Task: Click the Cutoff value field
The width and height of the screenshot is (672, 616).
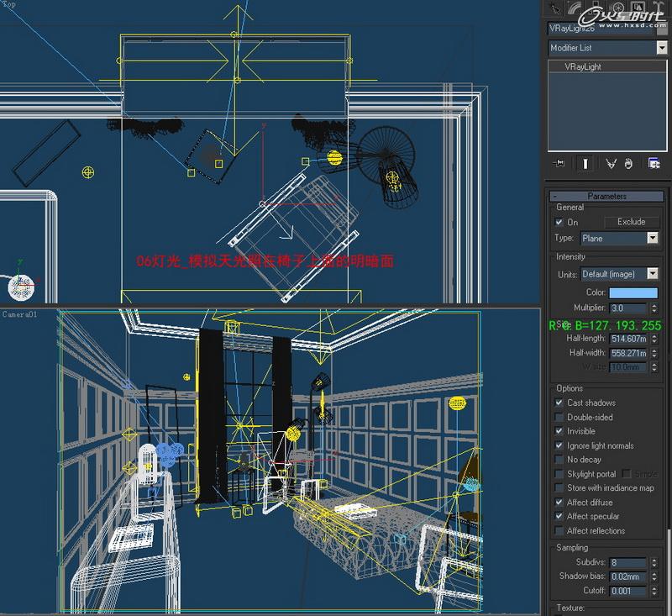Action: 627,591
